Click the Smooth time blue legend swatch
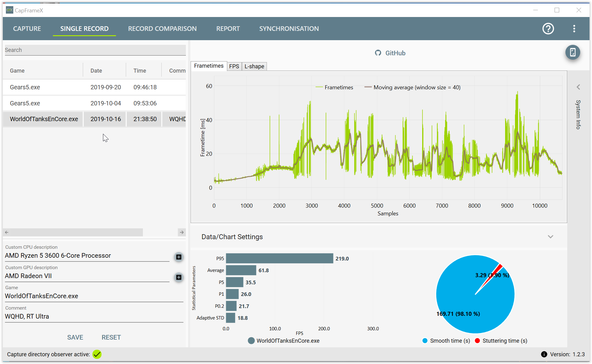The width and height of the screenshot is (592, 364). (425, 341)
